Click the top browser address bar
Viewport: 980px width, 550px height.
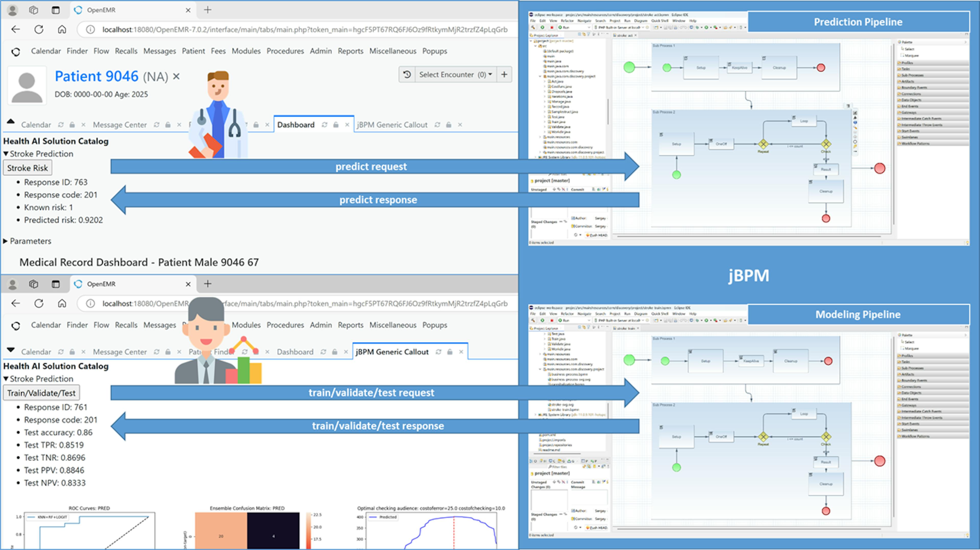(304, 30)
